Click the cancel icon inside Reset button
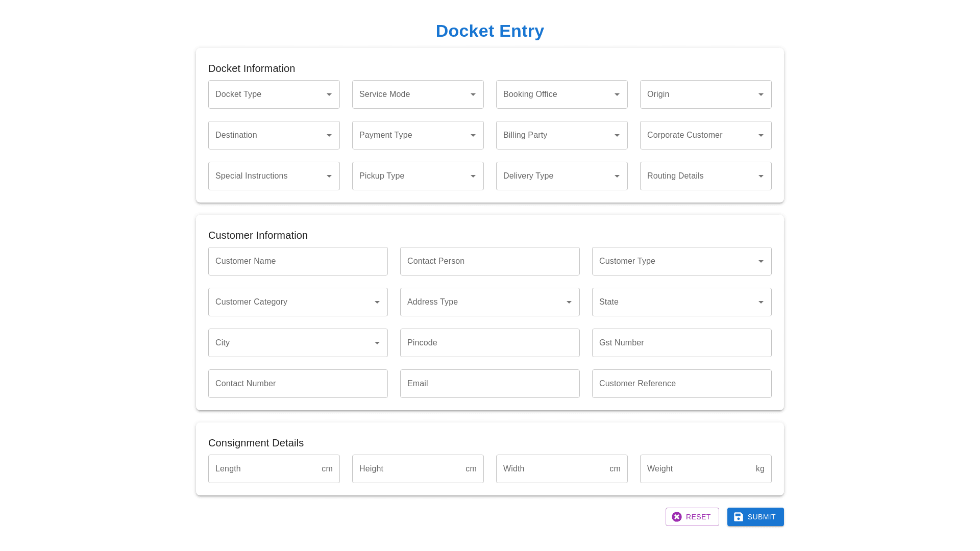This screenshot has height=551, width=980. tap(677, 517)
